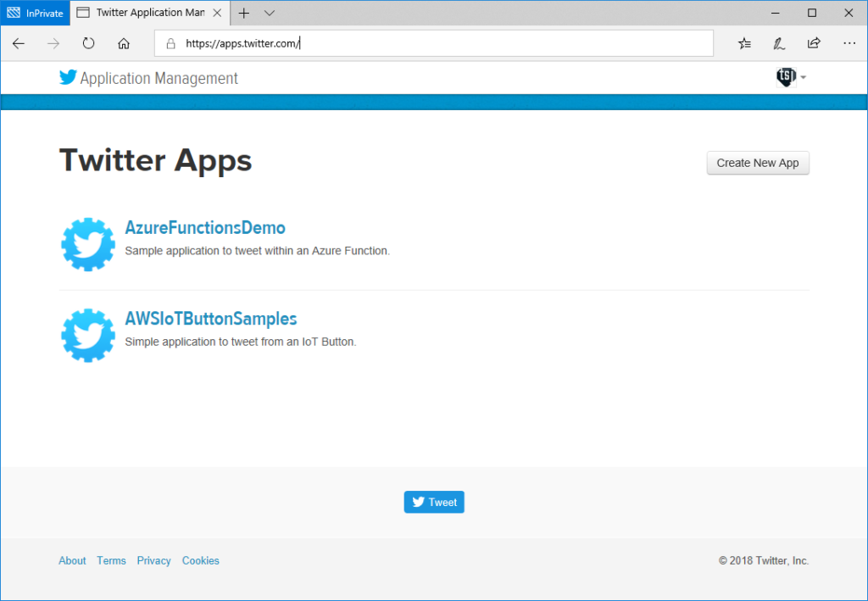Click the browser refresh icon
Screen dimensions: 868x601
[88, 43]
